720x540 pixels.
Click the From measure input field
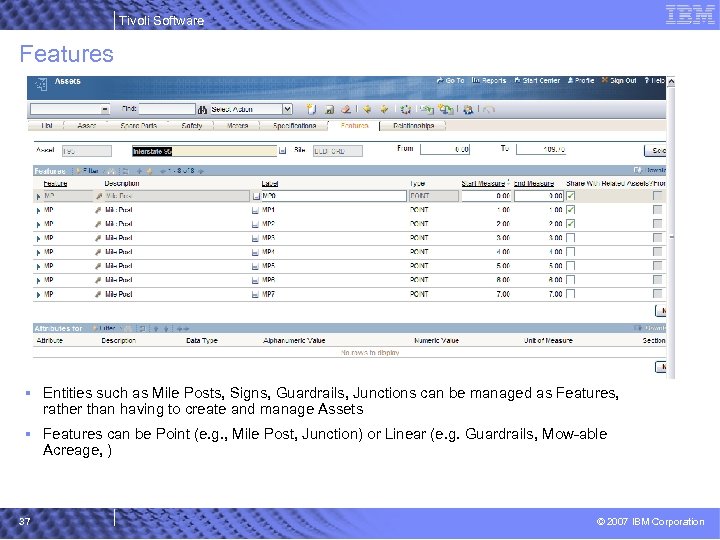[x=445, y=149]
